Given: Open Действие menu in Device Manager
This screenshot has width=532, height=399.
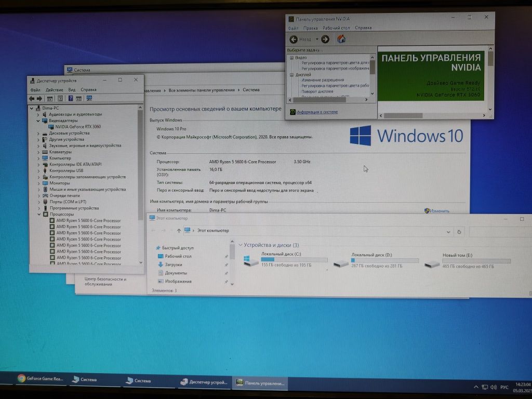Looking at the screenshot, I should 54,90.
